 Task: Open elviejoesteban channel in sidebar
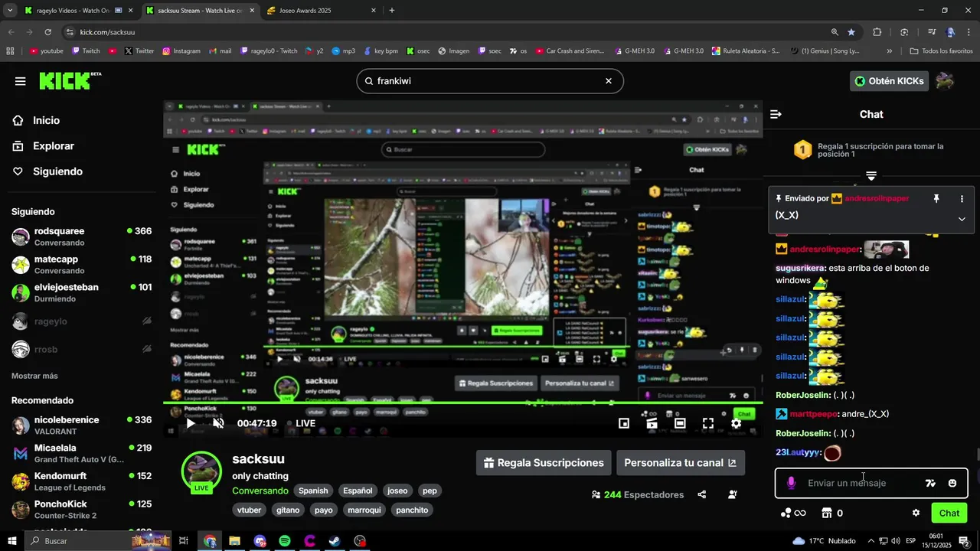[80, 292]
